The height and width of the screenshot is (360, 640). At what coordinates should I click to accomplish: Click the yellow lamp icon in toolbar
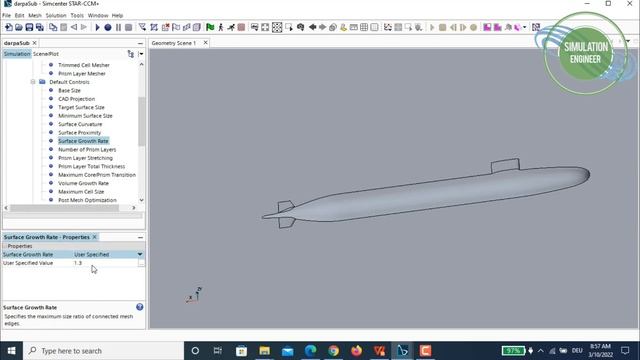pyautogui.click(x=343, y=27)
